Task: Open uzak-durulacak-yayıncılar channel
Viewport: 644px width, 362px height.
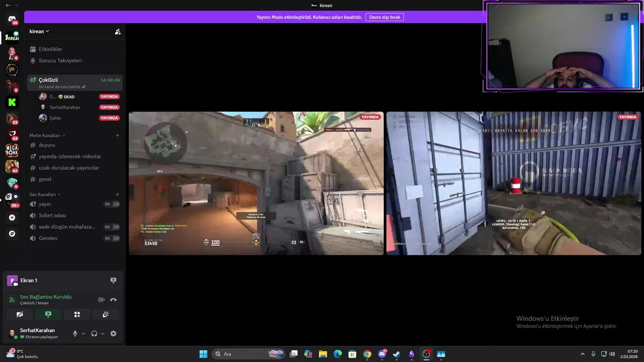Action: (74, 167)
